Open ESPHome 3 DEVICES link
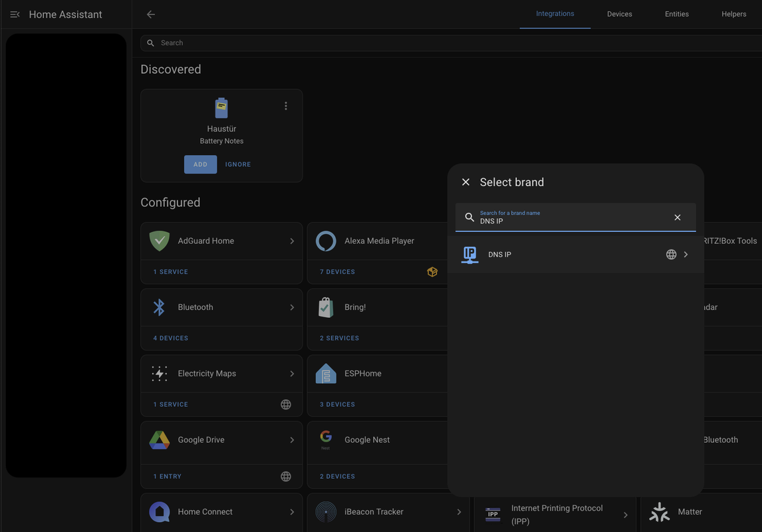Image resolution: width=762 pixels, height=532 pixels. pyautogui.click(x=337, y=404)
